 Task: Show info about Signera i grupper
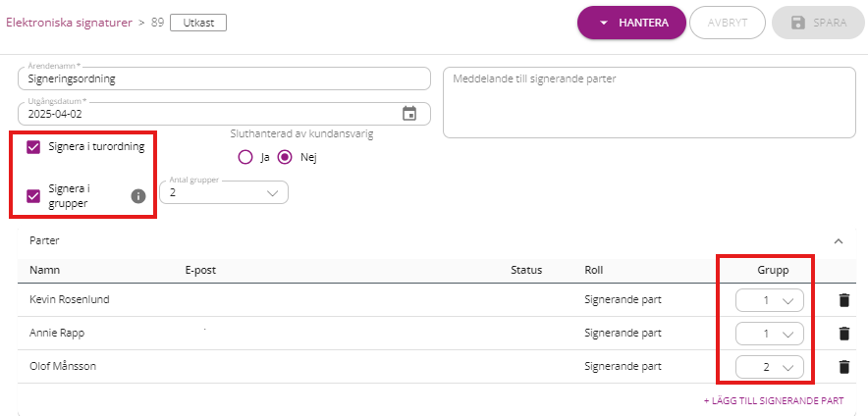point(138,195)
